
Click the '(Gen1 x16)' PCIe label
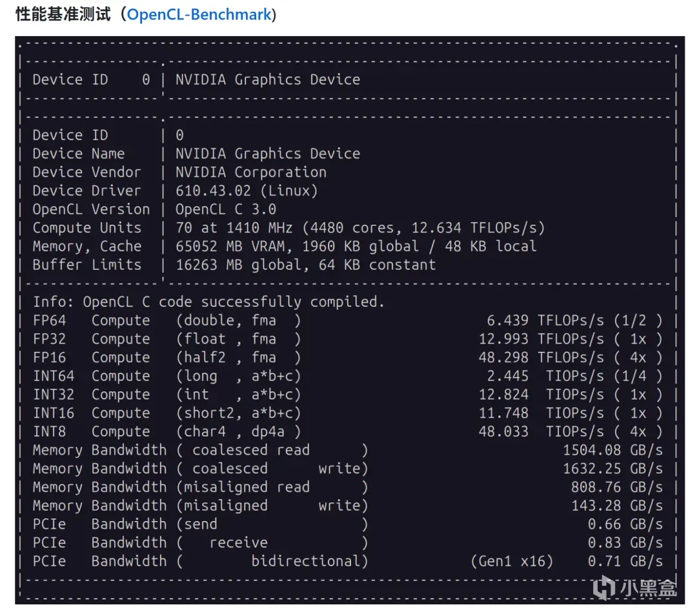(x=512, y=561)
